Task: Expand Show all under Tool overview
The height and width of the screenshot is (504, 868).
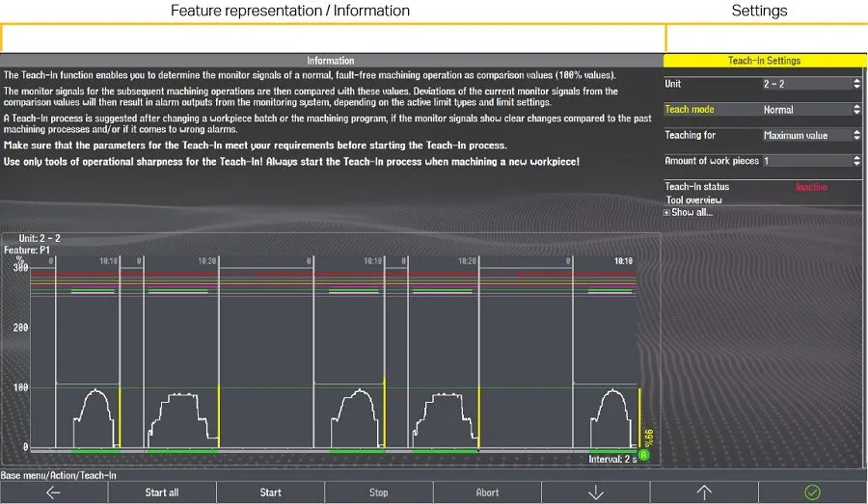Action: point(691,212)
